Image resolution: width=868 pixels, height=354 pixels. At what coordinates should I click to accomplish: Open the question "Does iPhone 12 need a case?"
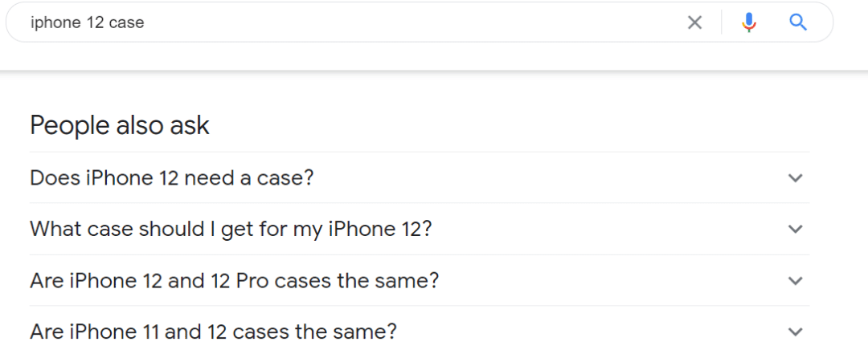coord(171,177)
